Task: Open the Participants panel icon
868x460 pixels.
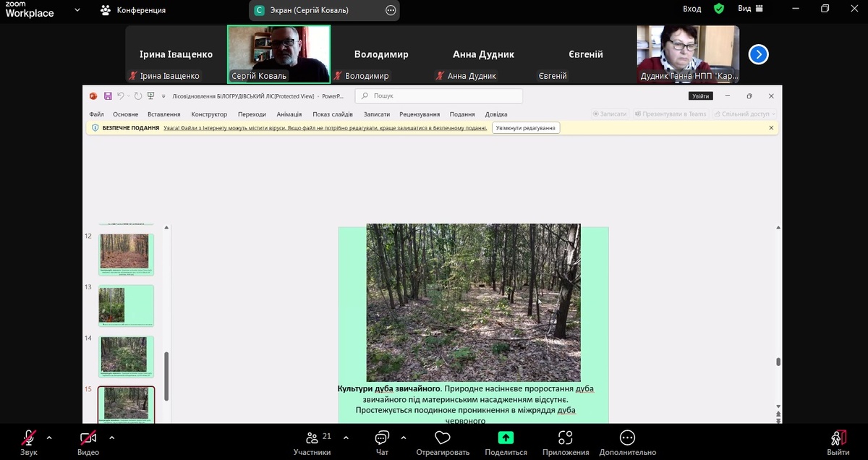Action: click(312, 438)
